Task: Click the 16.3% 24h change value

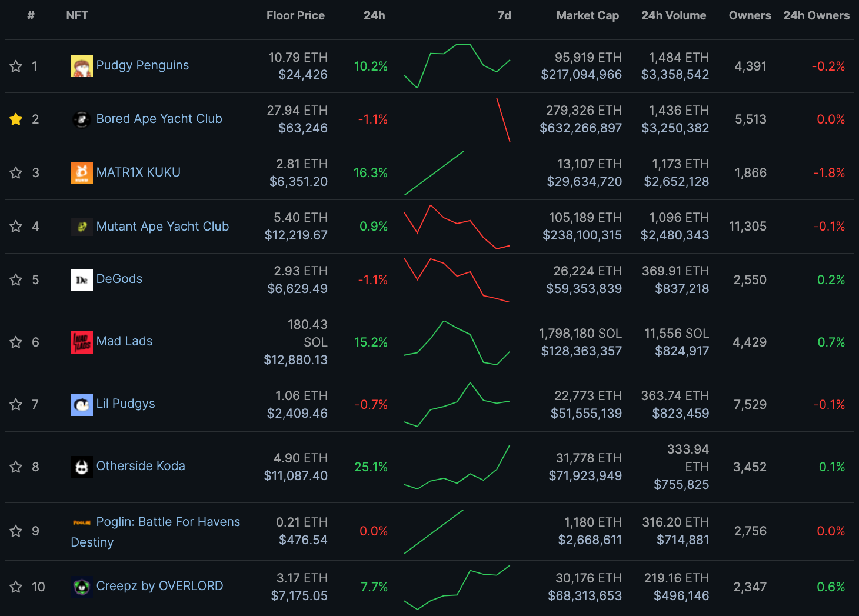Action: [x=370, y=173]
